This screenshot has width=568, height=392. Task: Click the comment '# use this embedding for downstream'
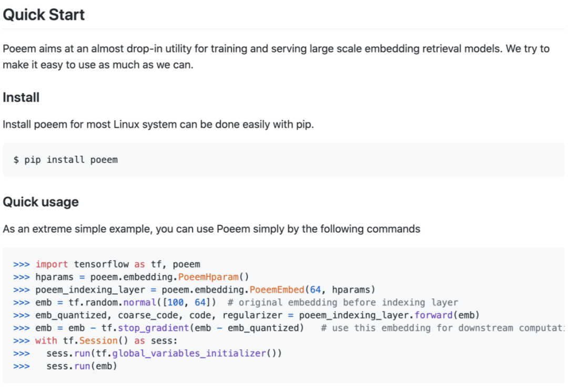pyautogui.click(x=443, y=328)
